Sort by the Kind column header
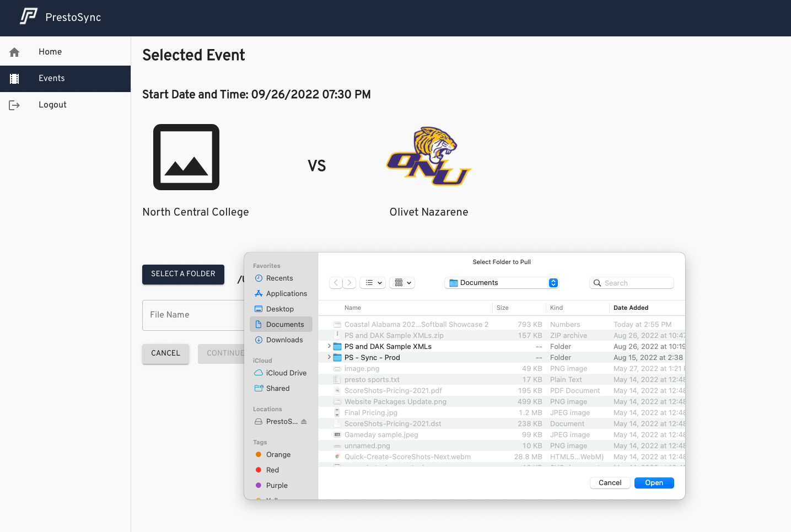791x532 pixels. pos(557,308)
